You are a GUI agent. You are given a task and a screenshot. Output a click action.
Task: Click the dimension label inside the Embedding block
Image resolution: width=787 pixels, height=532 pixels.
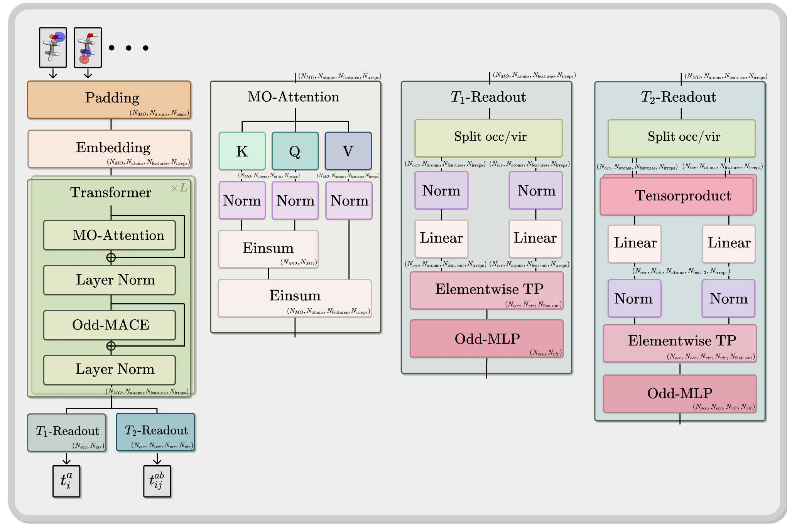click(149, 162)
